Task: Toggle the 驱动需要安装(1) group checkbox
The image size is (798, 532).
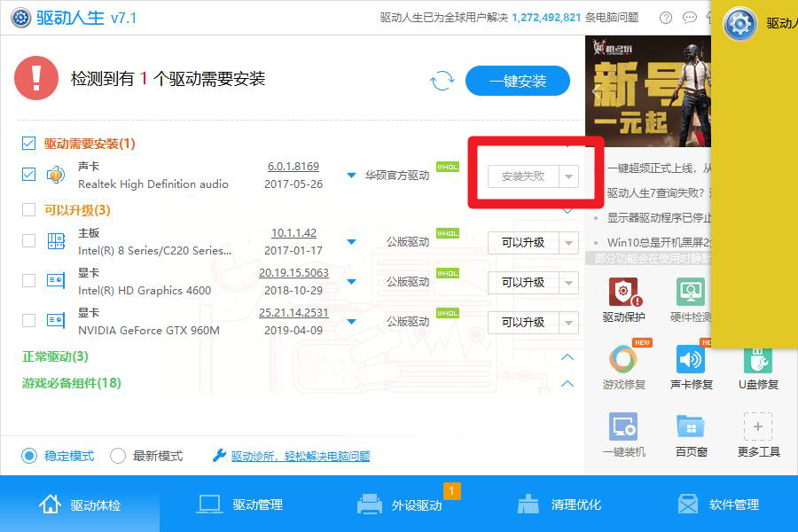Action: [x=29, y=144]
